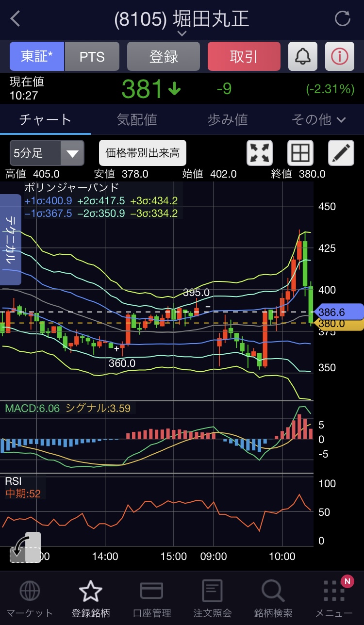The width and height of the screenshot is (364, 625).
Task: Open the メニュー navigation item
Action: click(x=334, y=599)
